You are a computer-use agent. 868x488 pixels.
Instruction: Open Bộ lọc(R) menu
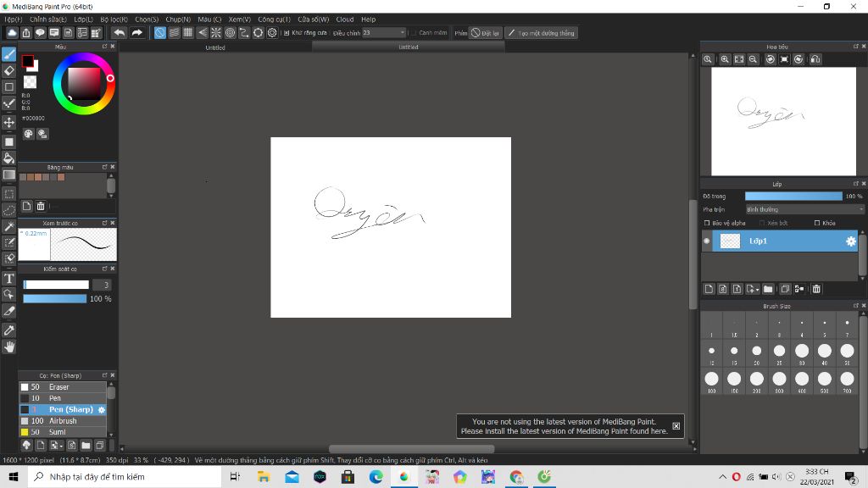[x=114, y=19]
